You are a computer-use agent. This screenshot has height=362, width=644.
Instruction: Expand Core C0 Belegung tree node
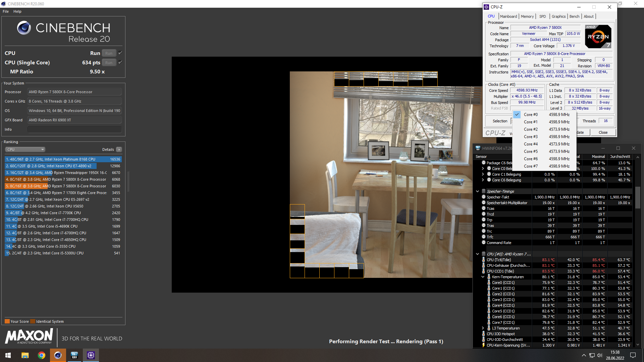tap(483, 169)
